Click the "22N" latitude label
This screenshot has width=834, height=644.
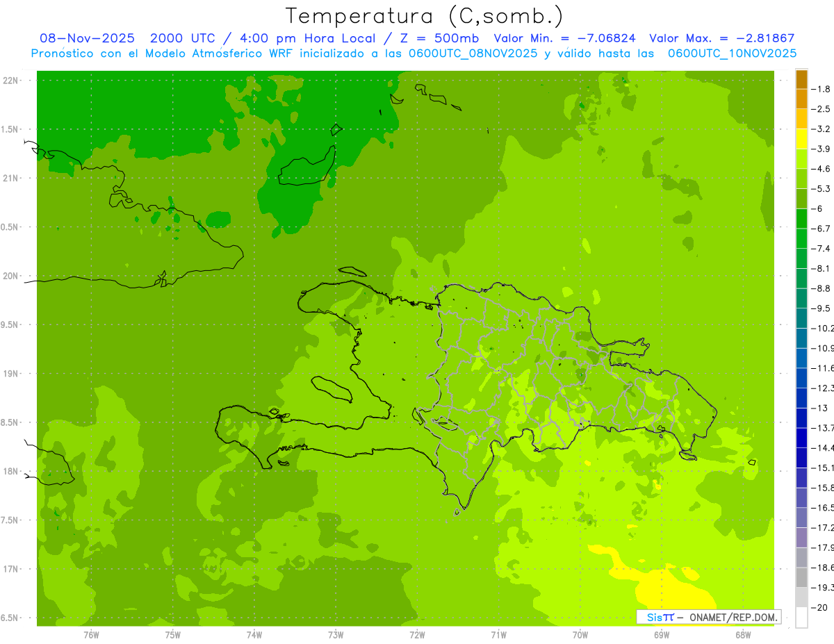coord(10,81)
